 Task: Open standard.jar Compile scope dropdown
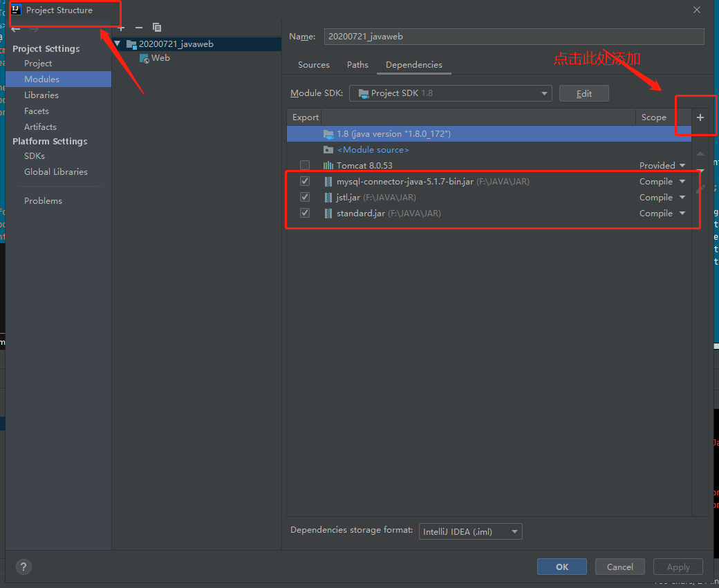point(682,214)
